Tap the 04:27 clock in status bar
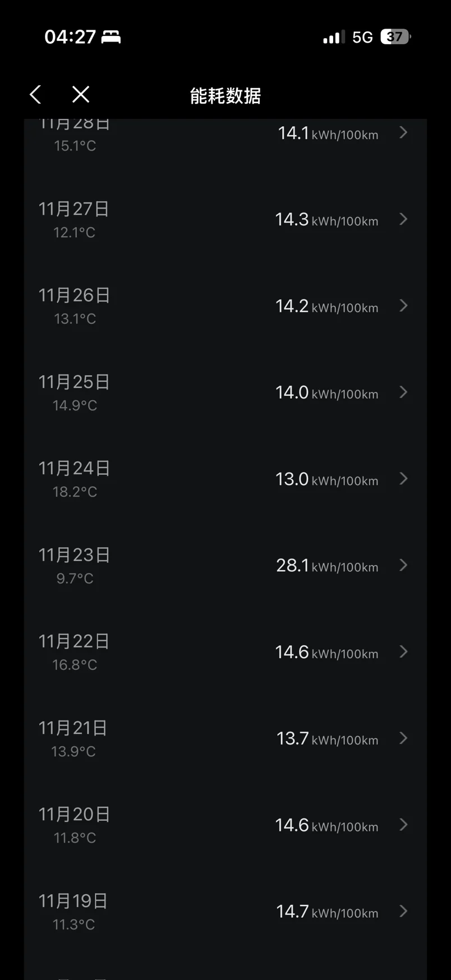 click(x=70, y=37)
